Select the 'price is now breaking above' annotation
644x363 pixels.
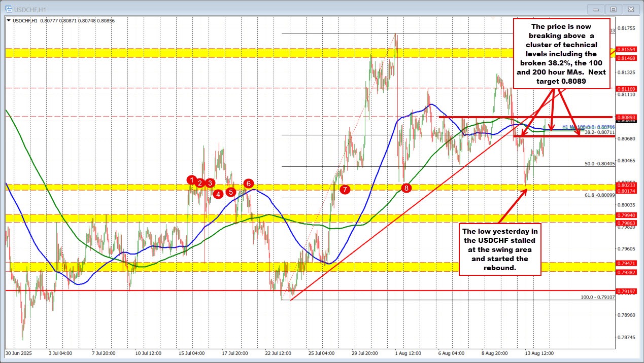coord(562,54)
